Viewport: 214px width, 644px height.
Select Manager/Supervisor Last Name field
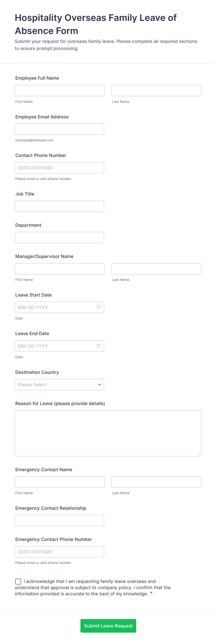point(156,269)
